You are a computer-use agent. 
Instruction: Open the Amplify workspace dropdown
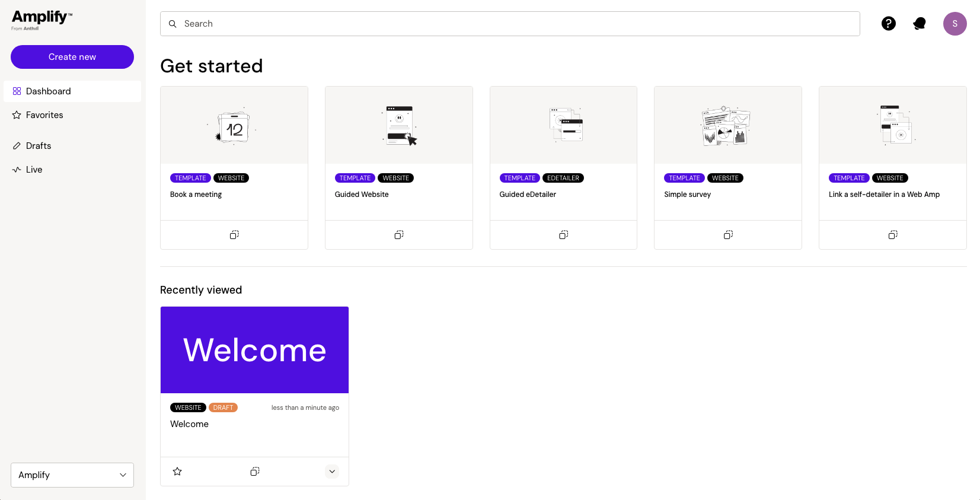[72, 475]
